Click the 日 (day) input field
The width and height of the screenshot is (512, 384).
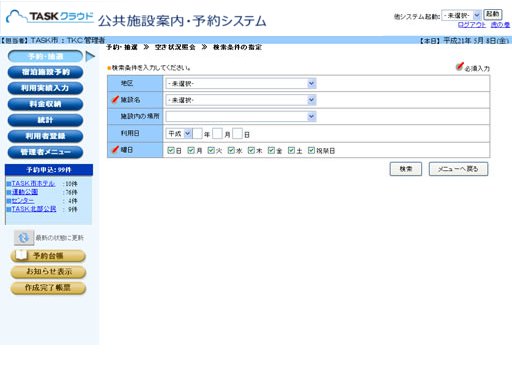237,134
